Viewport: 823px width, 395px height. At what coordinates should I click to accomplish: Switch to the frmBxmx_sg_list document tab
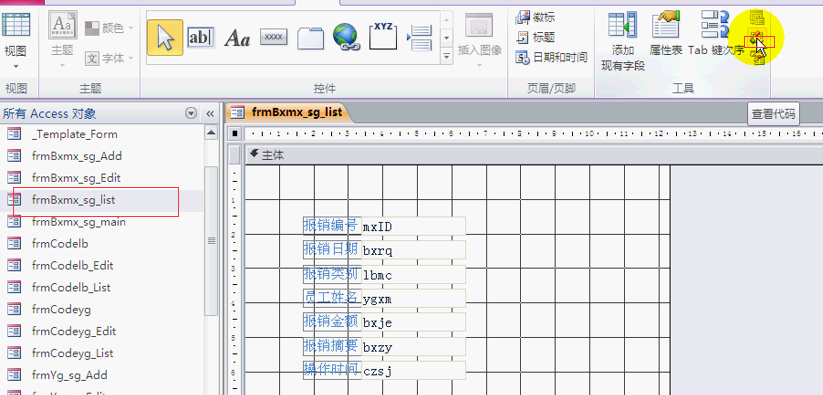(288, 112)
